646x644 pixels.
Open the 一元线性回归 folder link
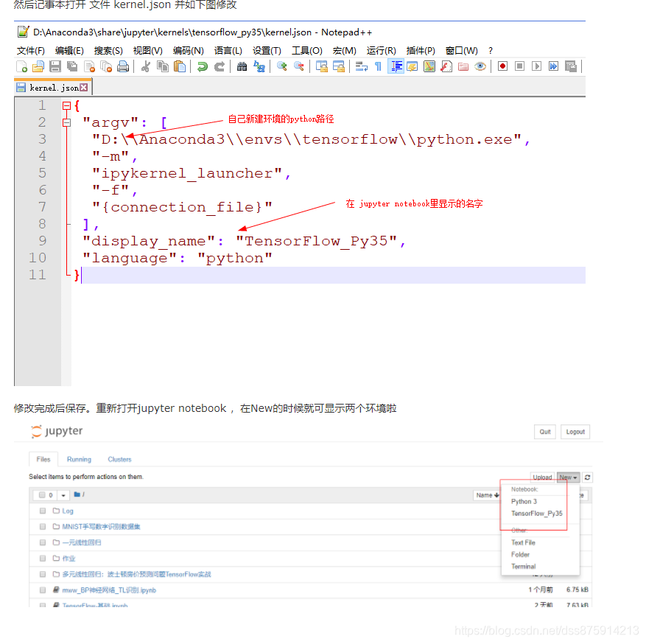point(82,542)
